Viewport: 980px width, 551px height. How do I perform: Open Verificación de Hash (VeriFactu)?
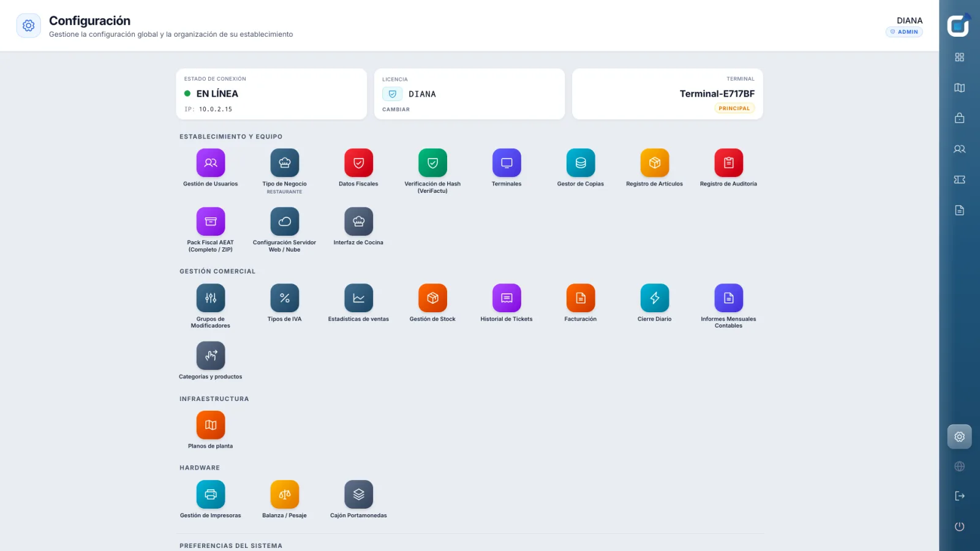pyautogui.click(x=432, y=163)
